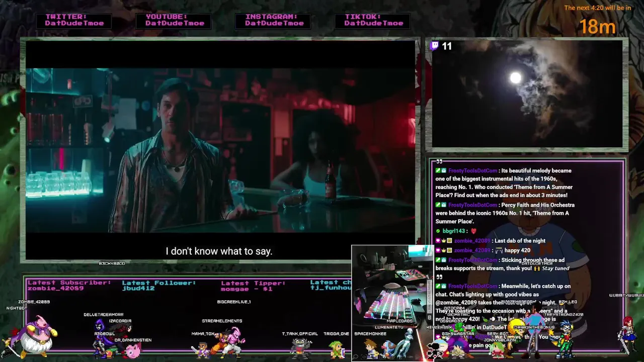Image resolution: width=644 pixels, height=362 pixels.
Task: Click FrostyToolsDotCom on the 'Percy Faith' message
Action: 472,205
